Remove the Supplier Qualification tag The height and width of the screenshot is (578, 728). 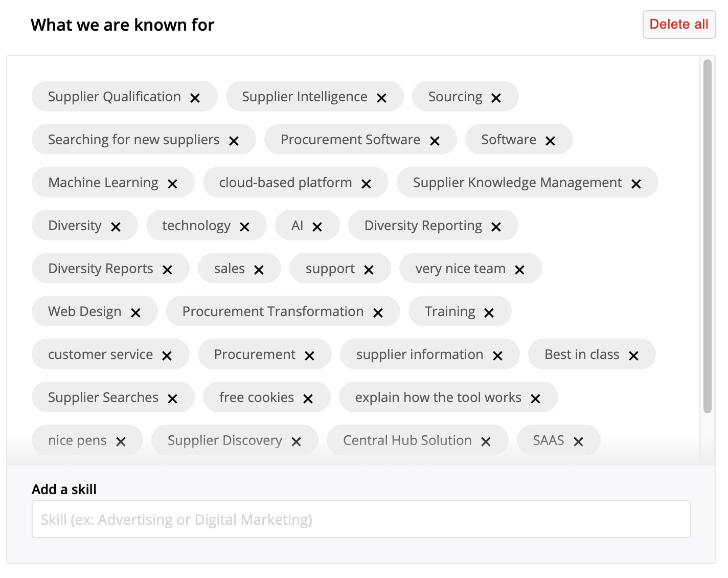point(195,98)
